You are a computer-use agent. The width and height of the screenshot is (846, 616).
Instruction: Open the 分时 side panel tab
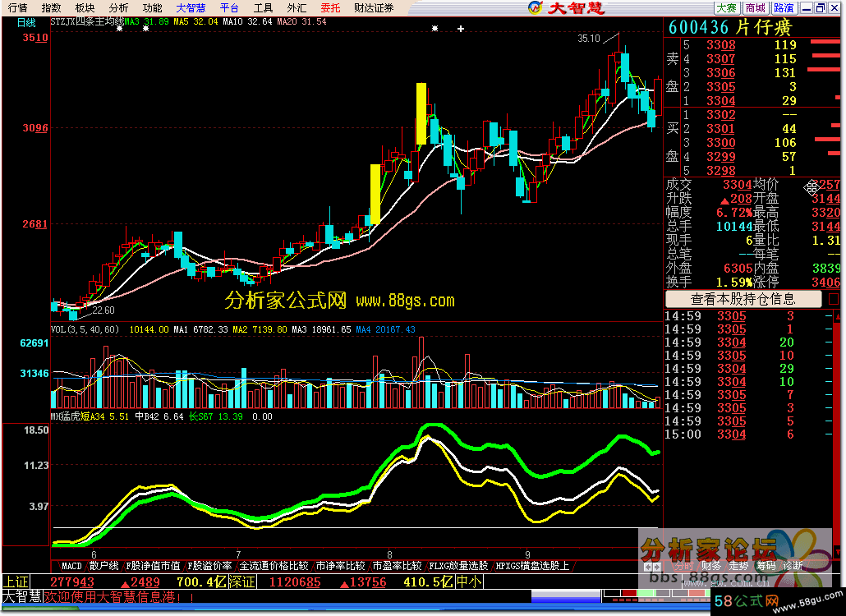(x=683, y=566)
